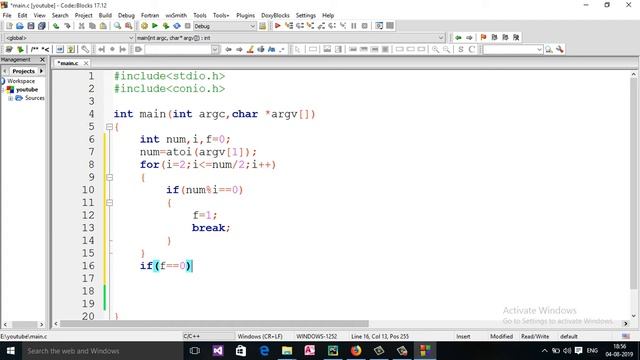The image size is (640, 360).
Task: Select the *main.c editor tab
Action: tap(68, 63)
